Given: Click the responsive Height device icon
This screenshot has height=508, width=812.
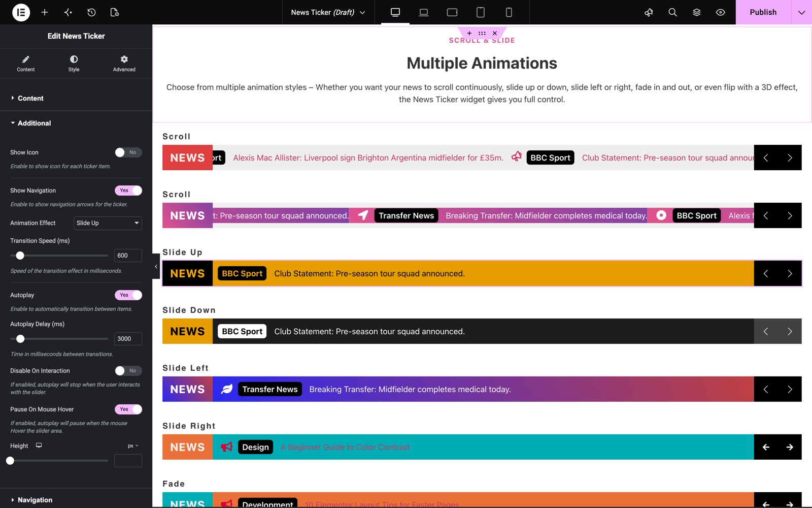Looking at the screenshot, I should pos(39,446).
